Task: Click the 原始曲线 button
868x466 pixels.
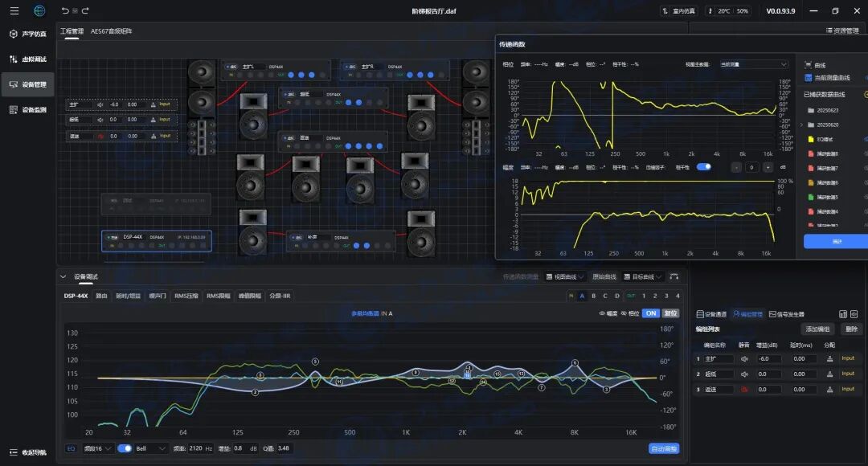Action: tap(604, 276)
